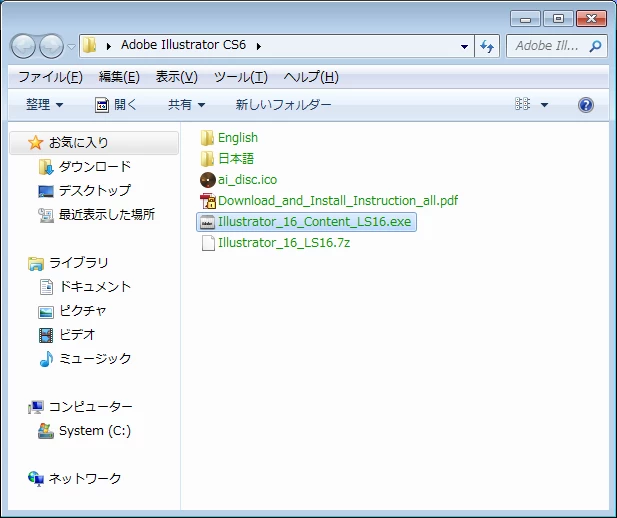Select the 日本語 folder name

pyautogui.click(x=236, y=159)
